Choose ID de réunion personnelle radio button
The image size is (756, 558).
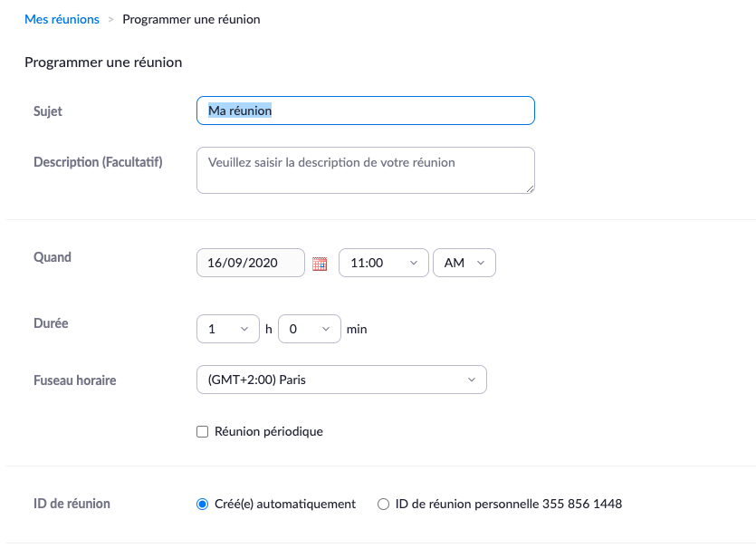[x=383, y=504]
